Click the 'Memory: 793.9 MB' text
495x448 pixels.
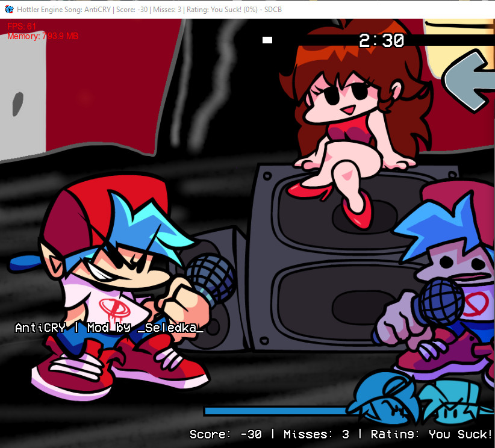(43, 36)
